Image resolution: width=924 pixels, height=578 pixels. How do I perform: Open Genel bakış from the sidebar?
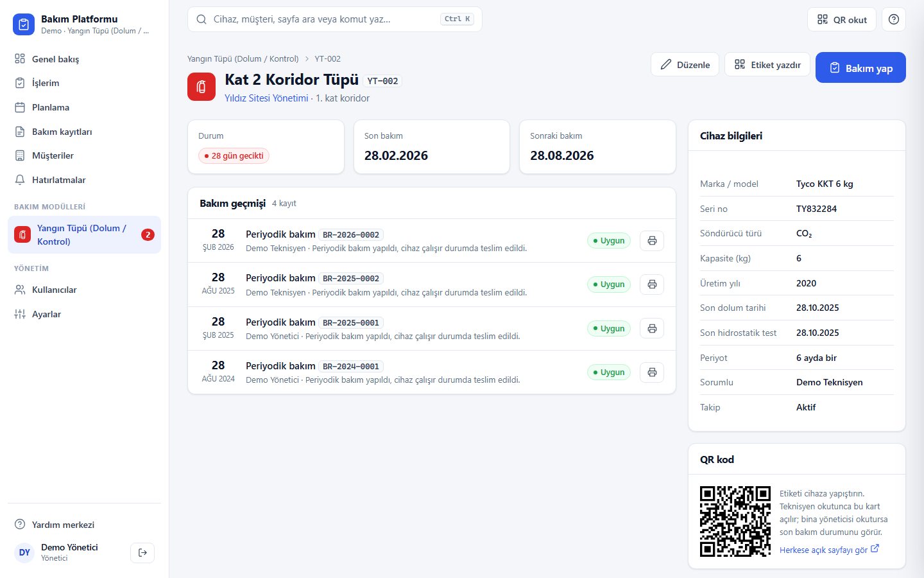point(84,59)
